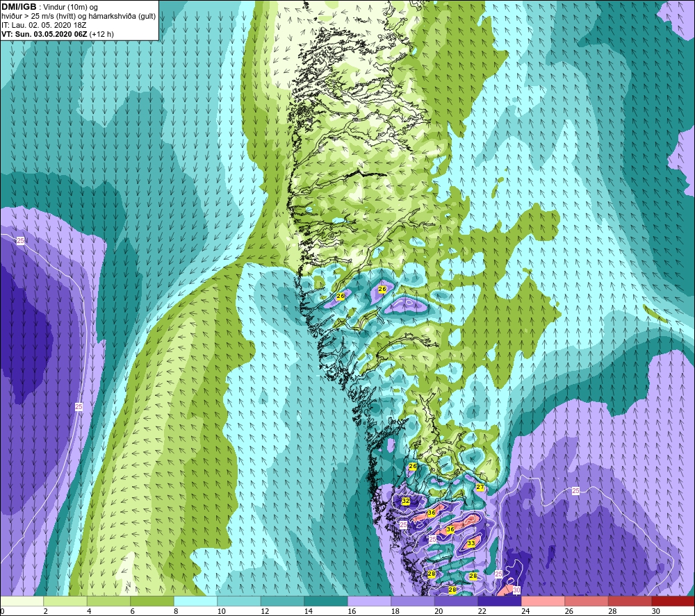Pick the 12–14 m/s teal legend swatch
The image size is (695, 616).
pyautogui.click(x=282, y=601)
